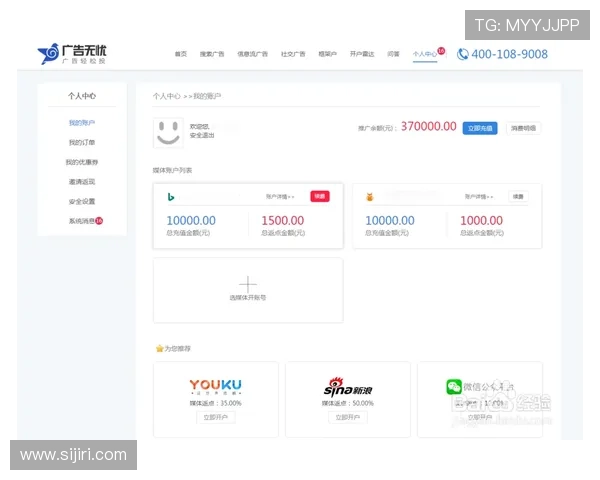Screen dimensions: 600x480
Task: Click the 1000.00 rebate amount
Action: [x=481, y=221]
